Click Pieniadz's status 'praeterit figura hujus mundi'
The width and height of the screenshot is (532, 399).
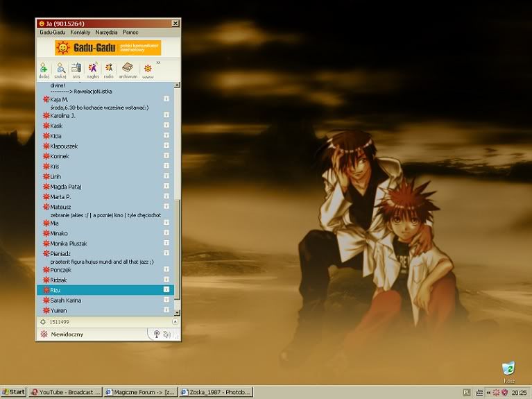pos(102,262)
